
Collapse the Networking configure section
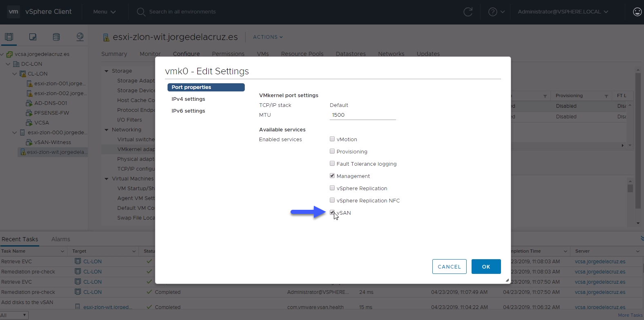pos(107,130)
